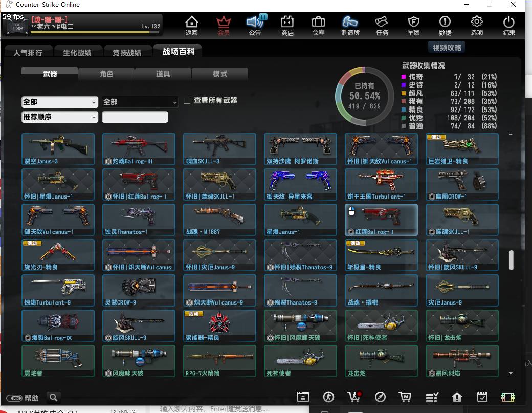The image size is (532, 413).
Task: Switch to the 生化战绩 tab
Action: point(77,53)
